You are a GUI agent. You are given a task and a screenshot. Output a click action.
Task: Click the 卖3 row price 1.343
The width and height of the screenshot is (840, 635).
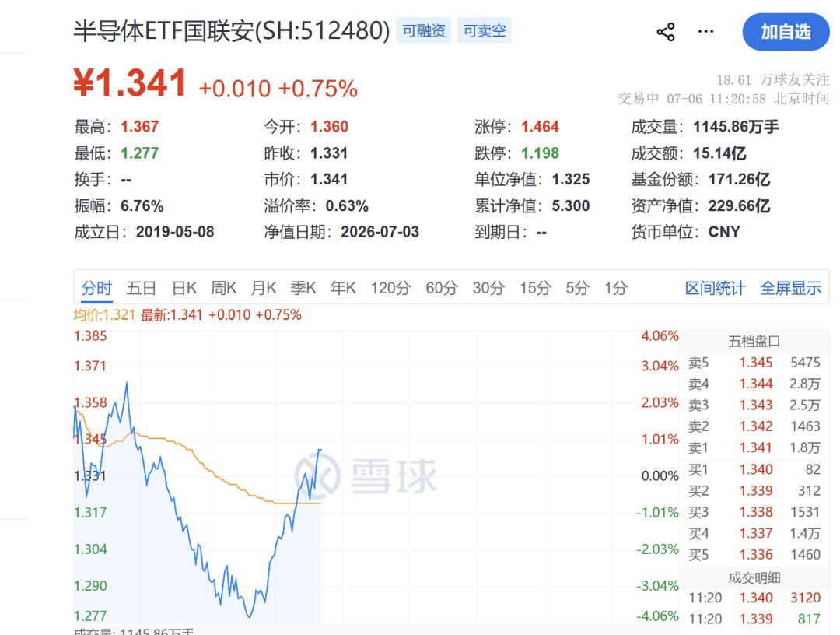click(756, 405)
